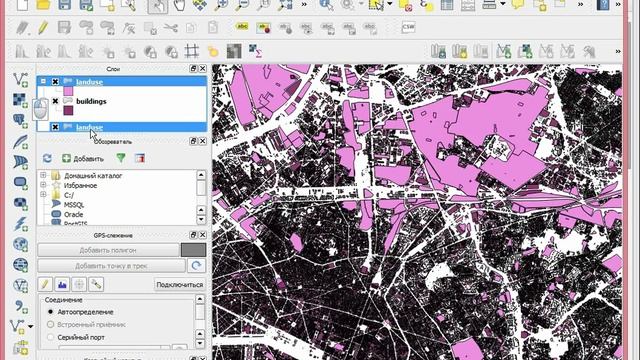
Task: Click dark purple buildings legend swatch
Action: pyautogui.click(x=68, y=110)
